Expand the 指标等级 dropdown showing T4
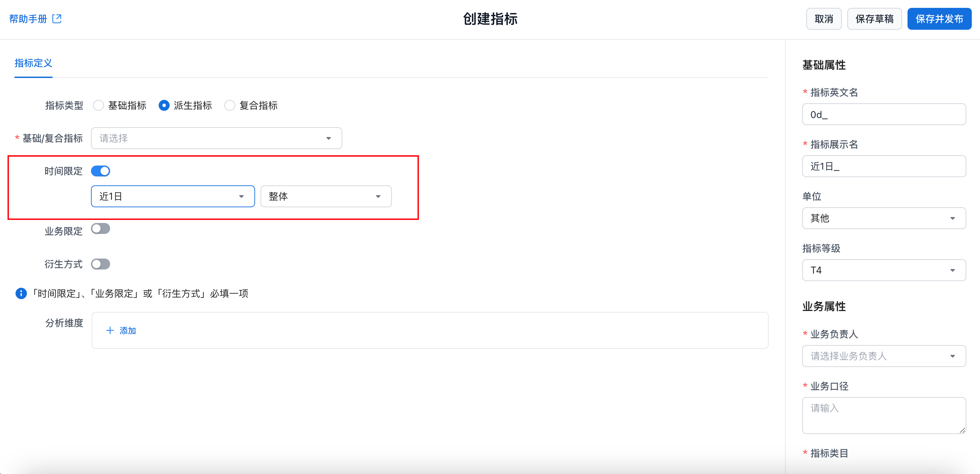 click(883, 270)
